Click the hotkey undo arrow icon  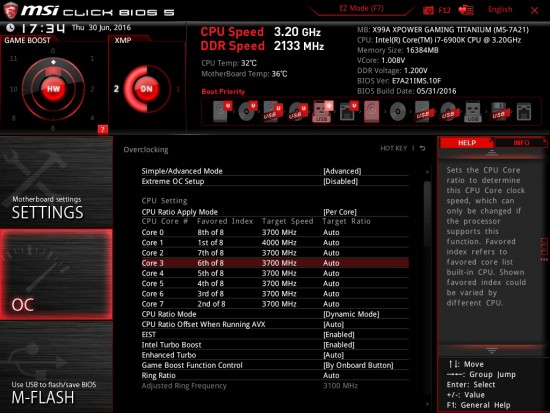point(423,148)
